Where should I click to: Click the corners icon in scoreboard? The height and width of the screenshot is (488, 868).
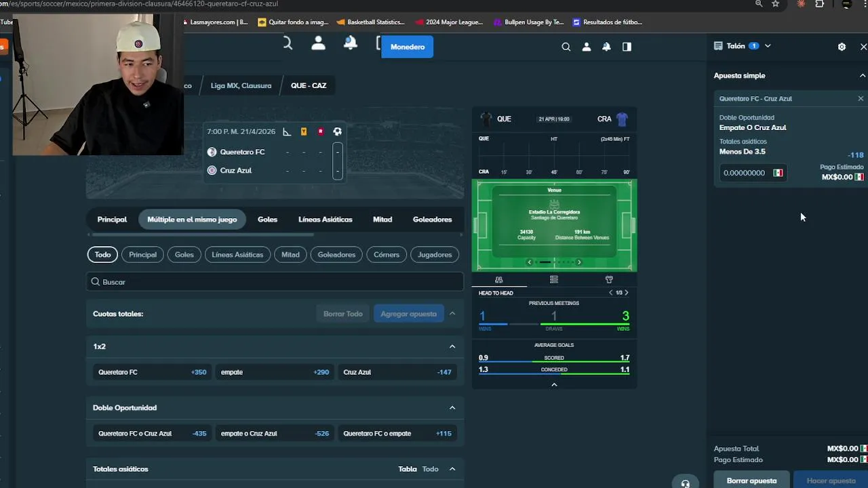click(x=287, y=131)
